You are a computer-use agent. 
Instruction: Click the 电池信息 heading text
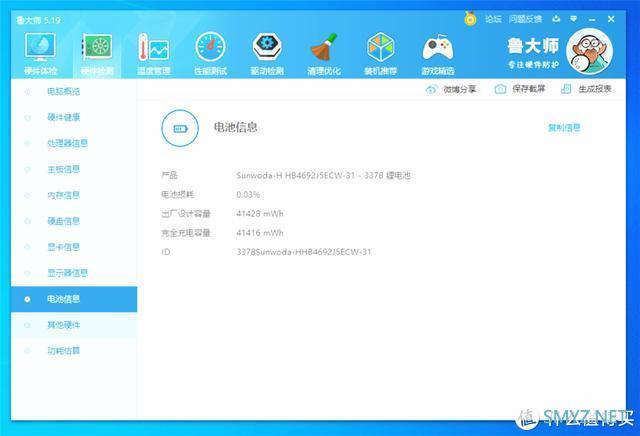pos(236,127)
